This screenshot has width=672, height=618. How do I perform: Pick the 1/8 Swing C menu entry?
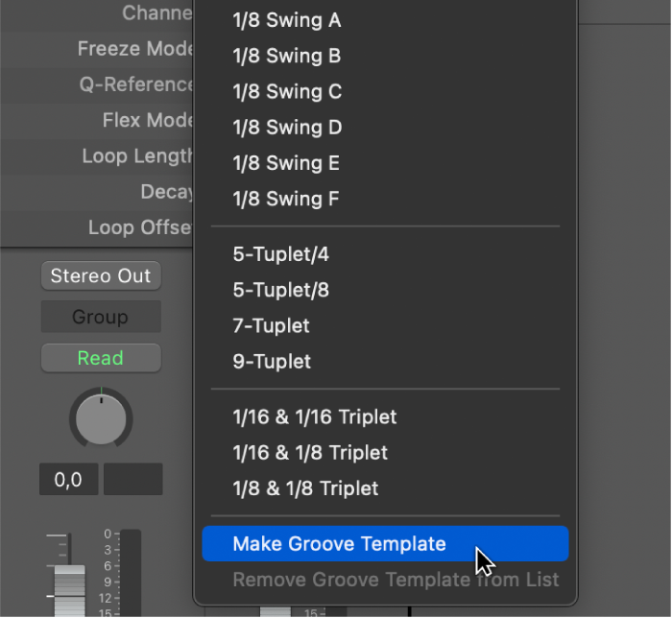(287, 92)
